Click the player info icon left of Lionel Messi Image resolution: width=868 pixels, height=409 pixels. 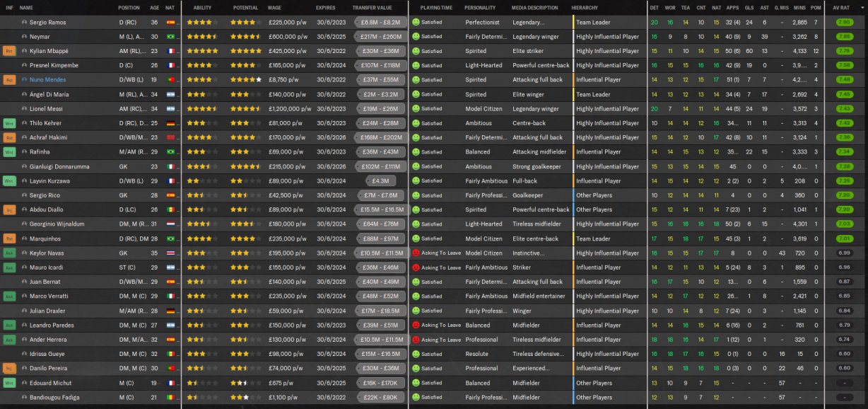[25, 109]
